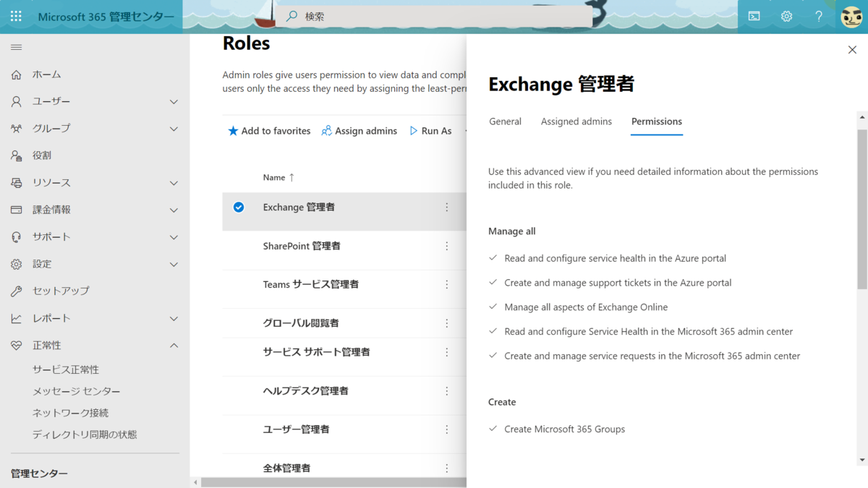868x488 pixels.
Task: Open more actions for Teams サービス管理者 row
Action: pyautogui.click(x=446, y=284)
